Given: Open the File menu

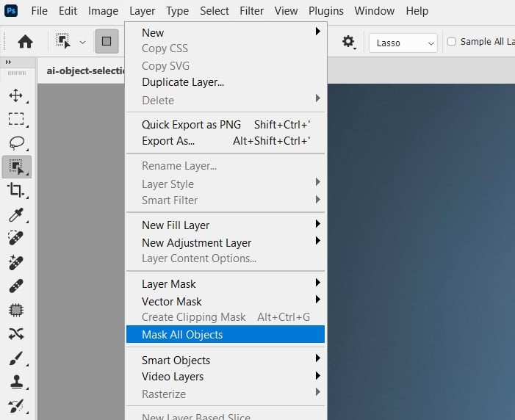Looking at the screenshot, I should (x=40, y=11).
